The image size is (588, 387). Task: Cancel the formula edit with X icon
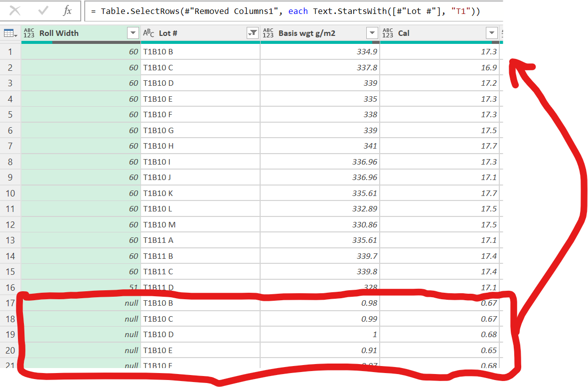point(15,10)
